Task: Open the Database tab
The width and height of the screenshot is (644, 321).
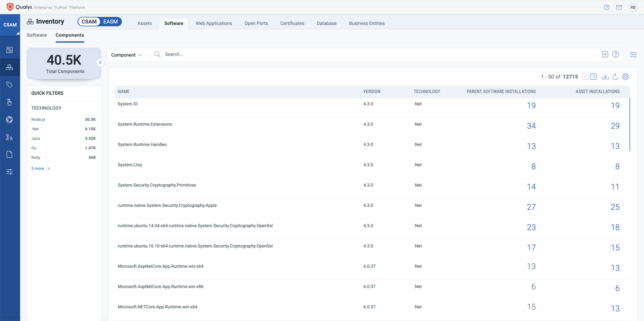Action: tap(327, 23)
